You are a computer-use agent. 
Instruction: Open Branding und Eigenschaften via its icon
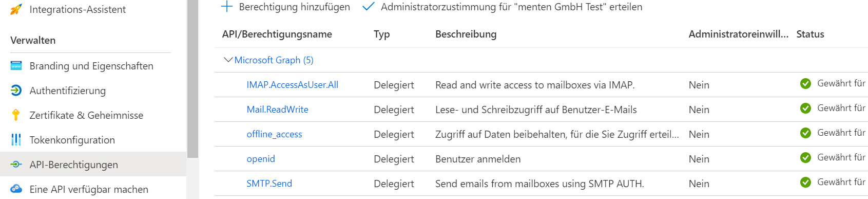pos(16,66)
